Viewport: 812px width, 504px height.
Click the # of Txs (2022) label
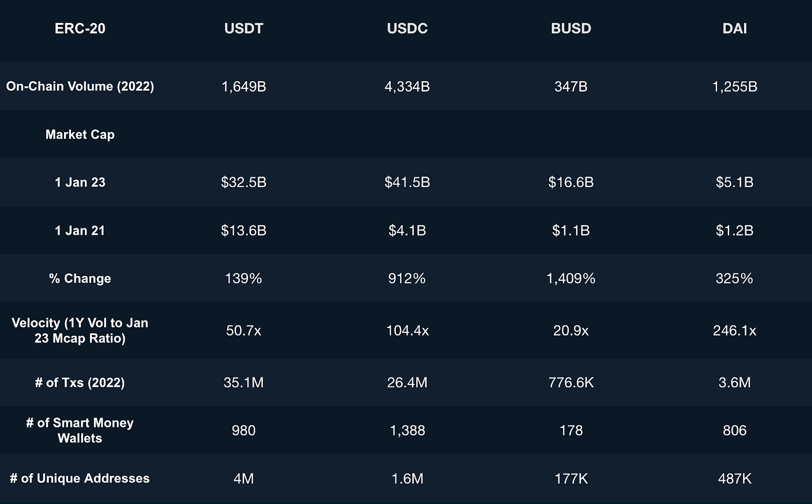80,383
